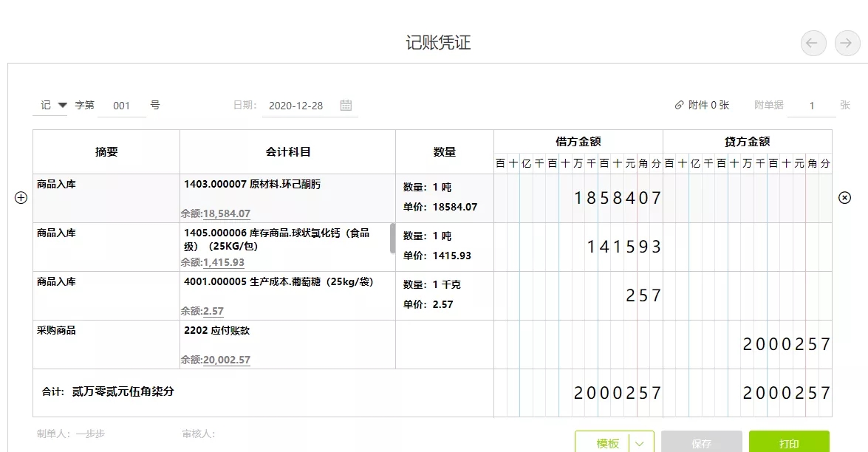Open balance link 20,002.57 for 应付账款
The image size is (868, 452).
pos(226,360)
